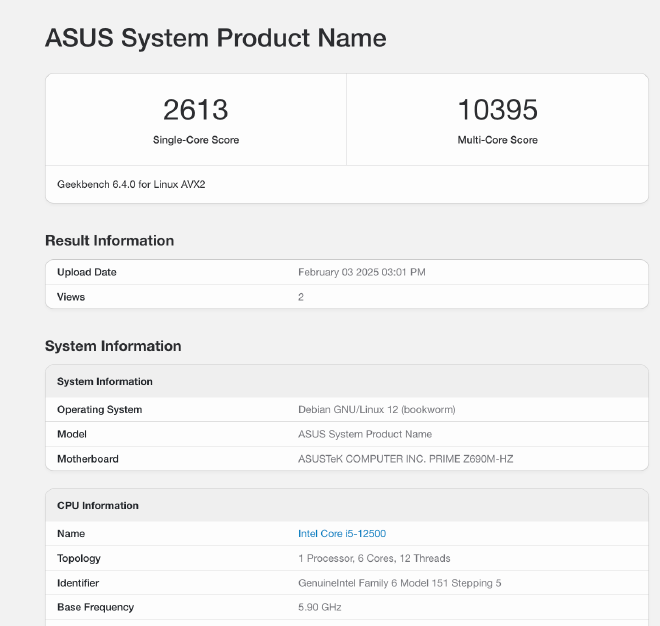This screenshot has width=660, height=626.
Task: Select Debian GNU/Linux 12 (bookworm) value
Action: 377,410
